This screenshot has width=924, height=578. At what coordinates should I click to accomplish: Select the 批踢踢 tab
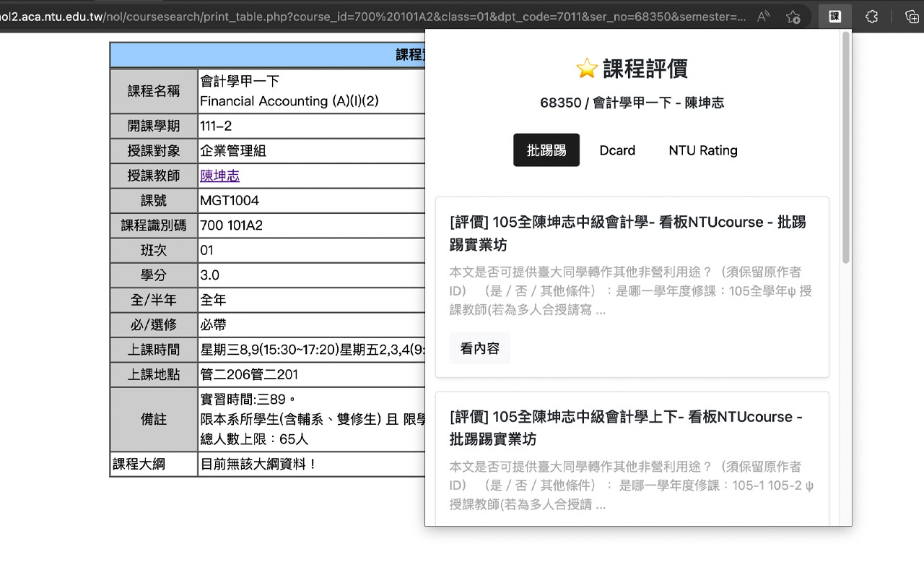[546, 150]
